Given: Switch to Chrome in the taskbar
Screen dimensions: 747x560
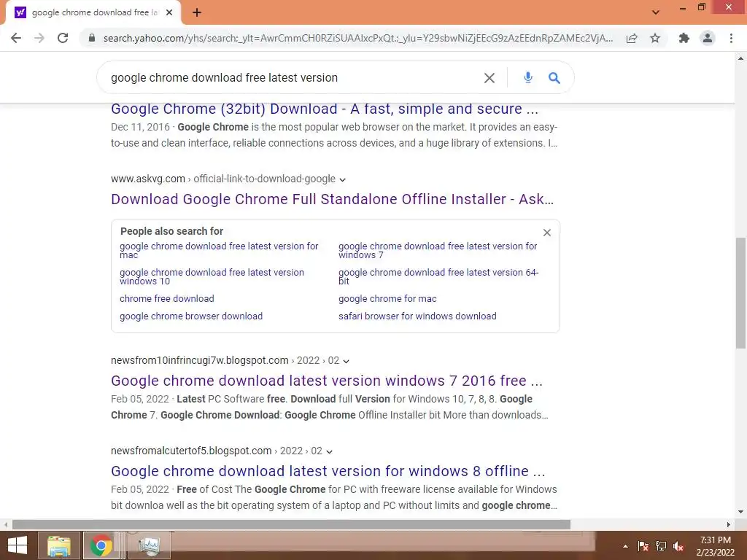Looking at the screenshot, I should click(x=101, y=545).
